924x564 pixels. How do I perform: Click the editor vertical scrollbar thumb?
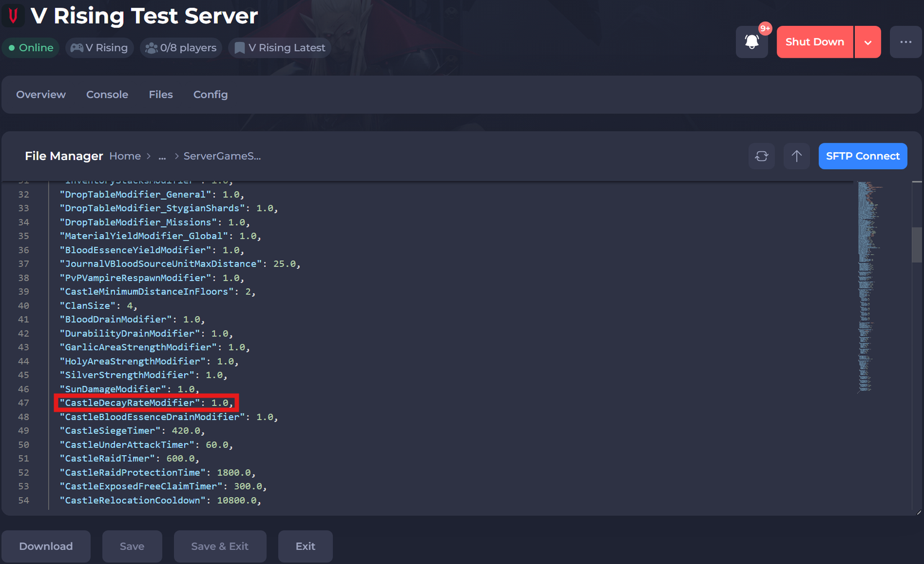click(x=917, y=244)
